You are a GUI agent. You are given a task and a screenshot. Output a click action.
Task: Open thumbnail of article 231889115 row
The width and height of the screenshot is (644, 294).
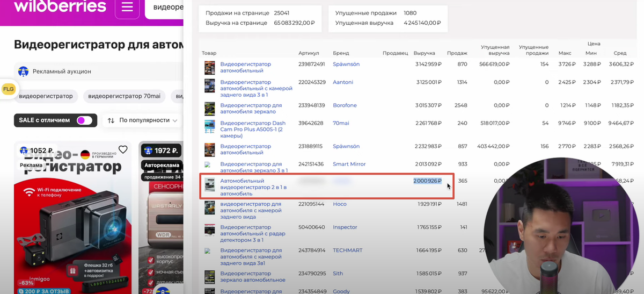209,149
